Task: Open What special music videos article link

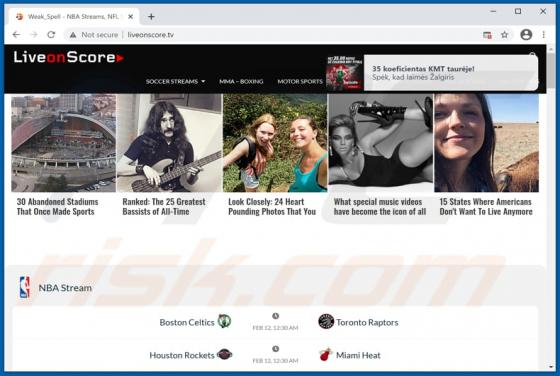Action: click(380, 207)
